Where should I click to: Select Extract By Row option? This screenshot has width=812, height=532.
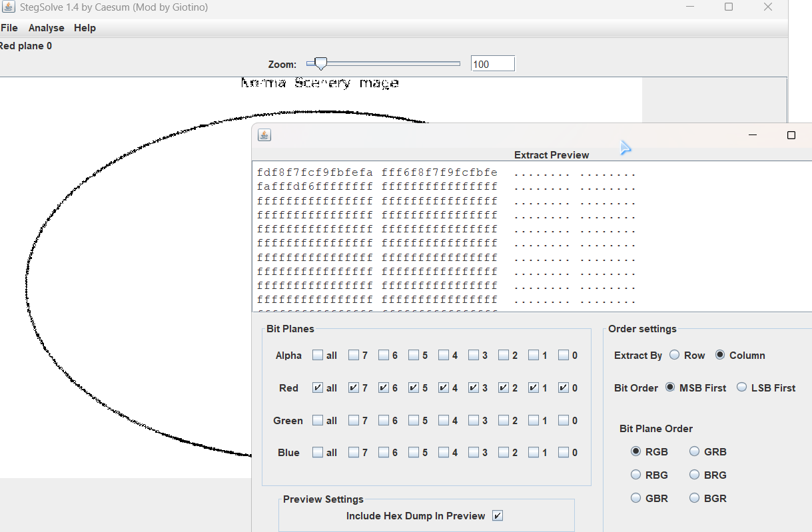pos(674,356)
